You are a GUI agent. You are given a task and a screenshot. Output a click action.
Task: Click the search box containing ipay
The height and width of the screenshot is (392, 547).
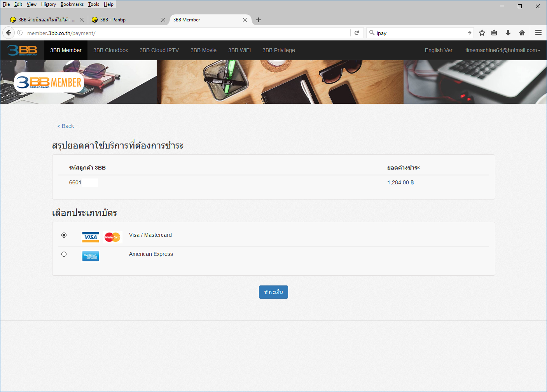tap(420, 33)
